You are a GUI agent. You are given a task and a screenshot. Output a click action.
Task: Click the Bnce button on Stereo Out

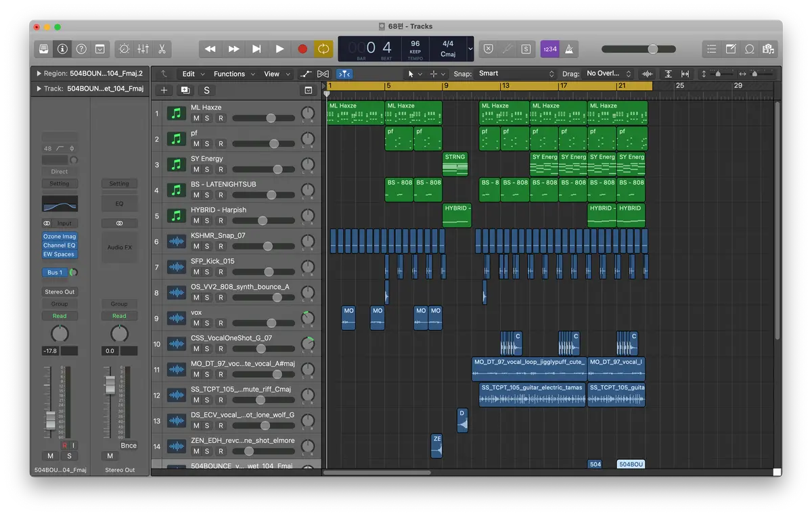click(x=129, y=445)
